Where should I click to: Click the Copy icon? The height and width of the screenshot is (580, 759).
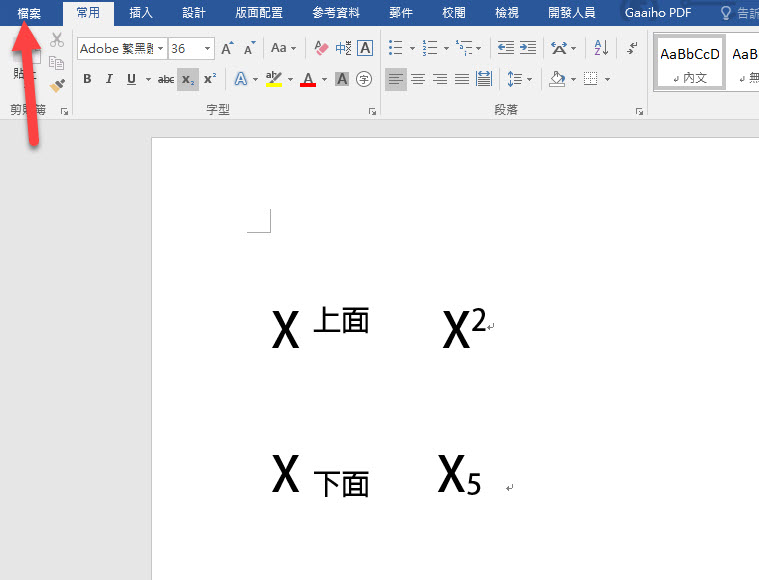[57, 63]
